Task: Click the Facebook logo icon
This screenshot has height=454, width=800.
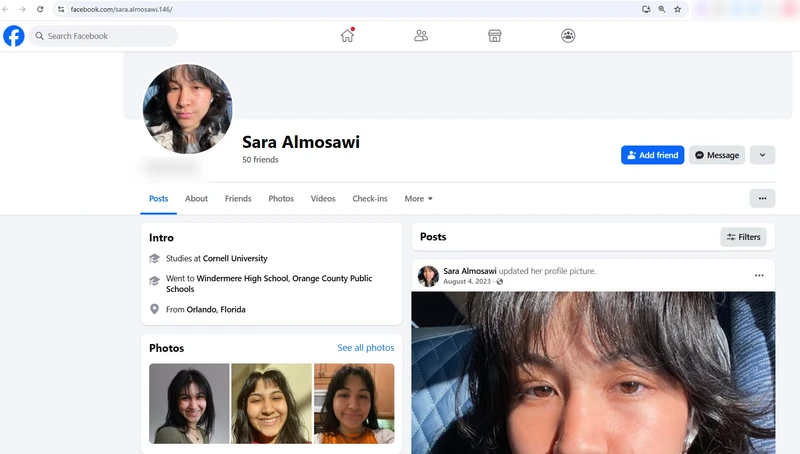Action: click(14, 36)
